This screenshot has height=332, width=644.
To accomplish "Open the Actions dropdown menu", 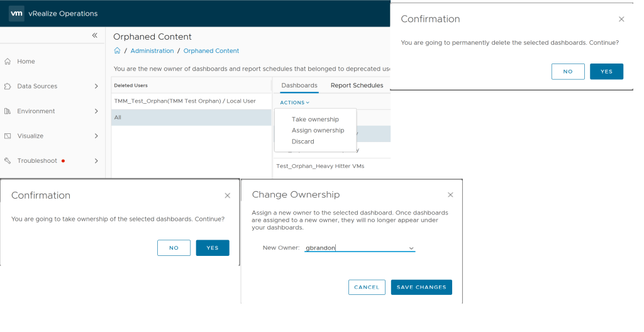I will pos(295,102).
